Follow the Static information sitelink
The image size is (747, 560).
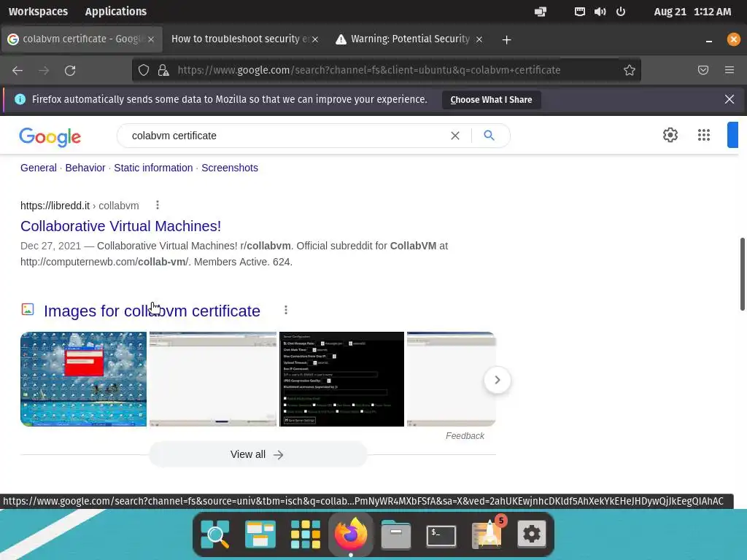153,168
